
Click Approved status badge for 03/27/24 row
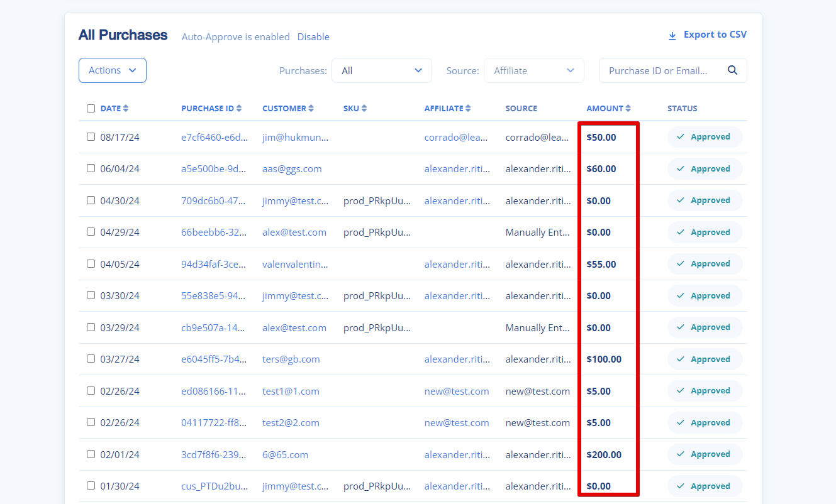(705, 359)
